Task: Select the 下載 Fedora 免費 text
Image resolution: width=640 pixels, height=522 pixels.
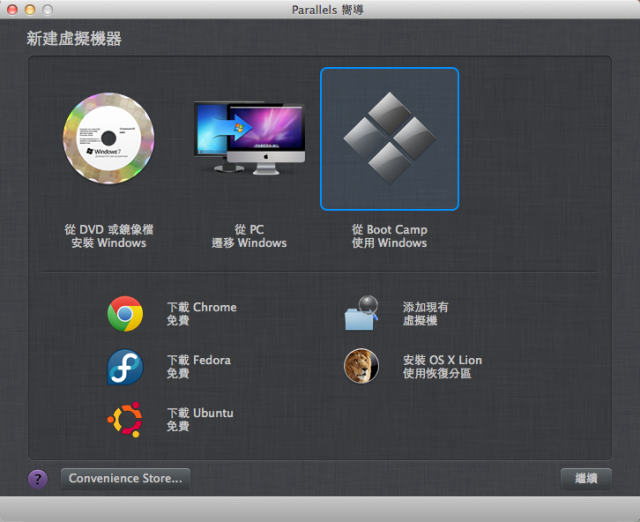Action: tap(199, 367)
